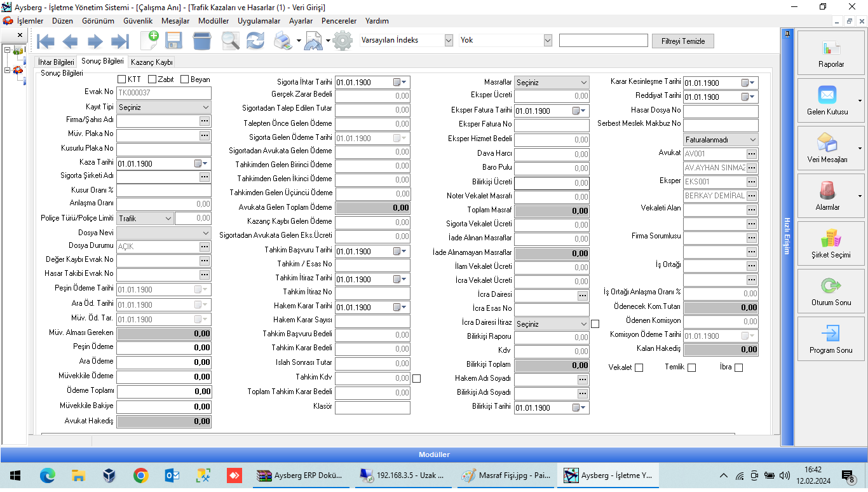Click into the Klasör input field
Screen dimensions: 868x492
(x=372, y=407)
